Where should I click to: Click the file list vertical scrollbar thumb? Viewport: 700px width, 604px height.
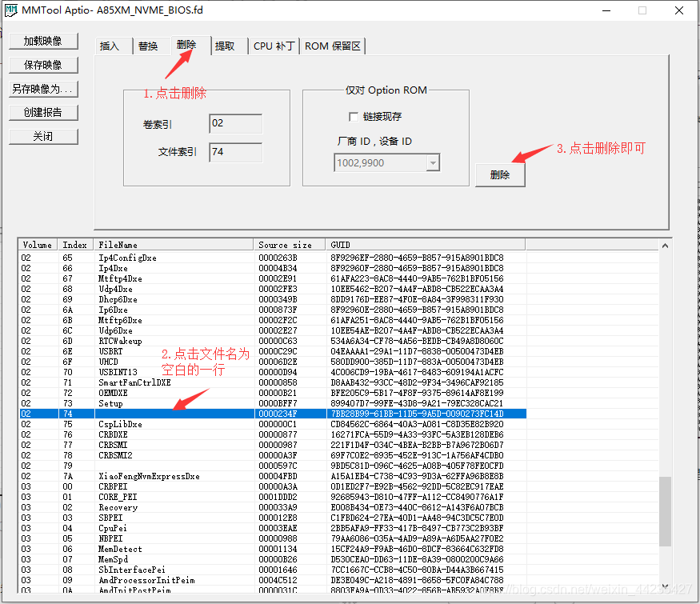(665, 511)
